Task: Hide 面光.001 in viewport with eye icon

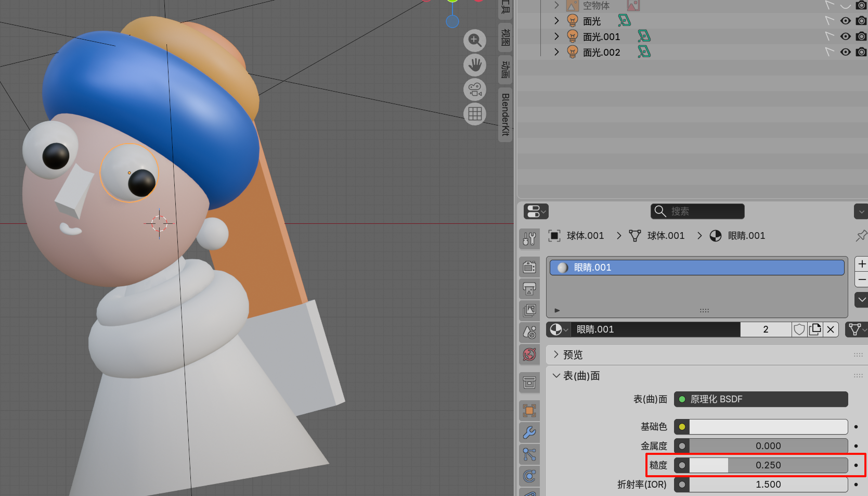Action: click(x=846, y=36)
